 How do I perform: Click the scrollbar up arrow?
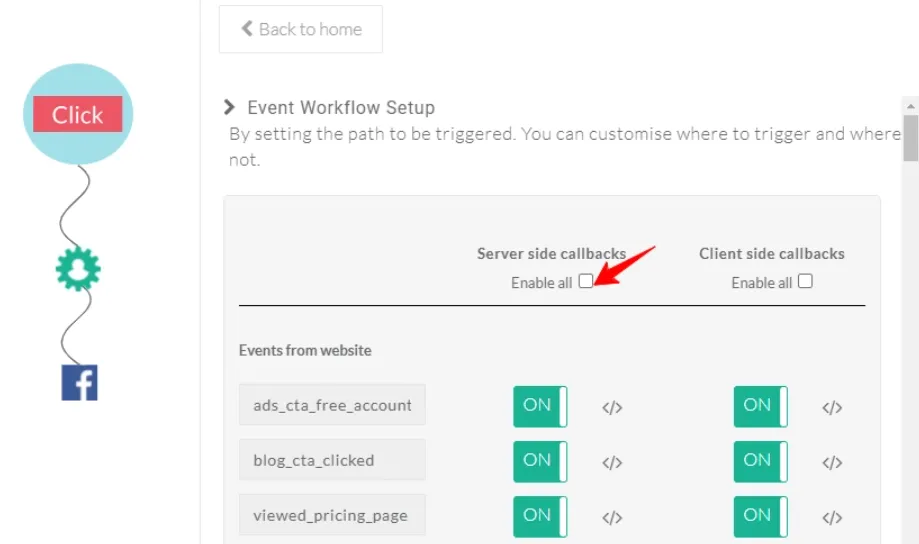point(910,106)
